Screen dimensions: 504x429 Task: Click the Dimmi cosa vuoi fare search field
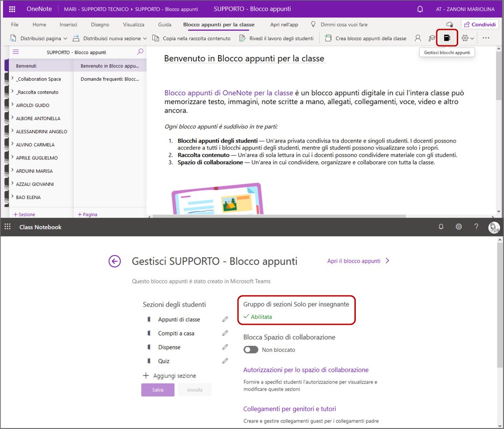click(x=344, y=25)
